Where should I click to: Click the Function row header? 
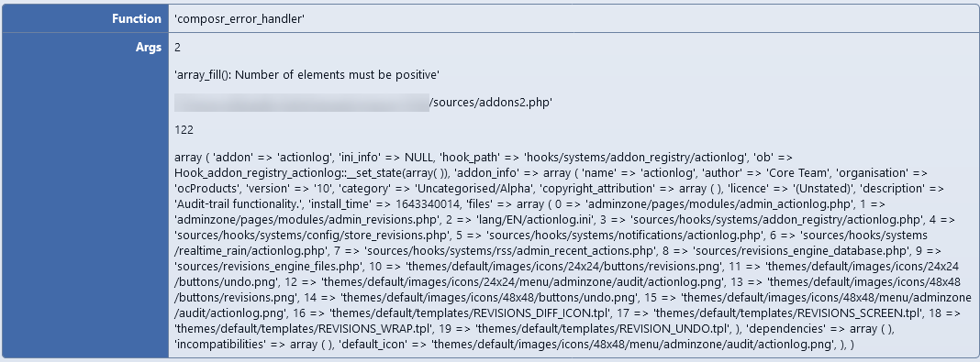85,18
